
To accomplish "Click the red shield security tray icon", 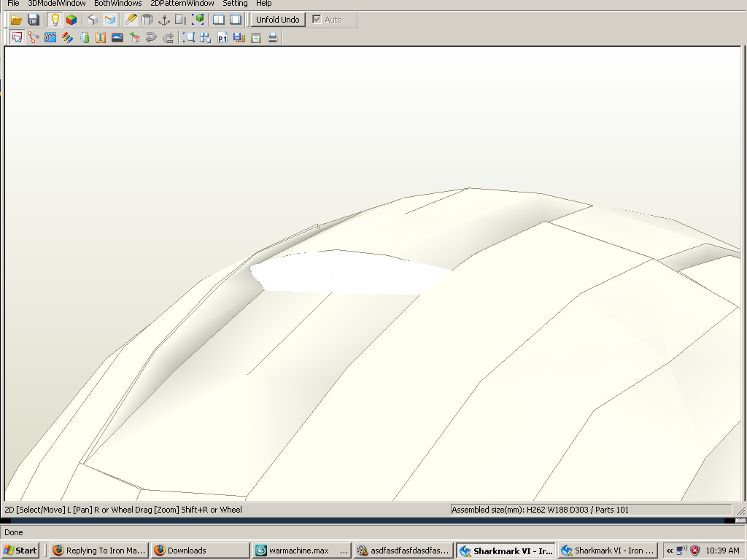I will coord(695,551).
